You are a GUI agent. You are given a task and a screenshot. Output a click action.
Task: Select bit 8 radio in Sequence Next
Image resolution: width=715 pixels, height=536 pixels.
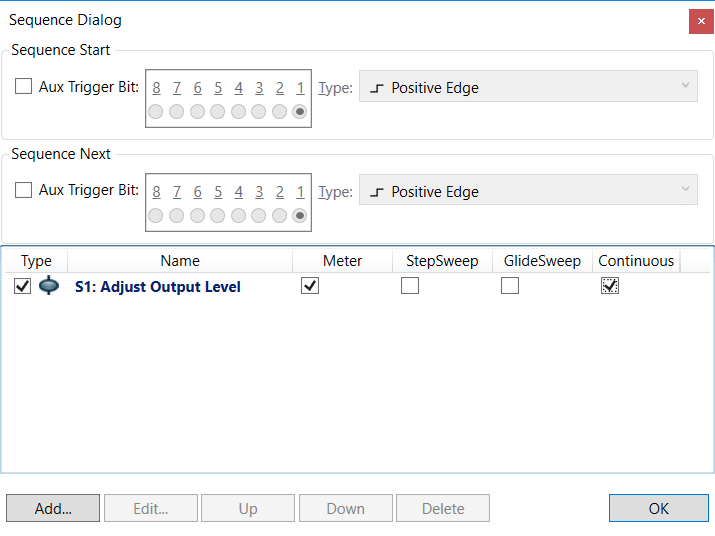pyautogui.click(x=156, y=216)
